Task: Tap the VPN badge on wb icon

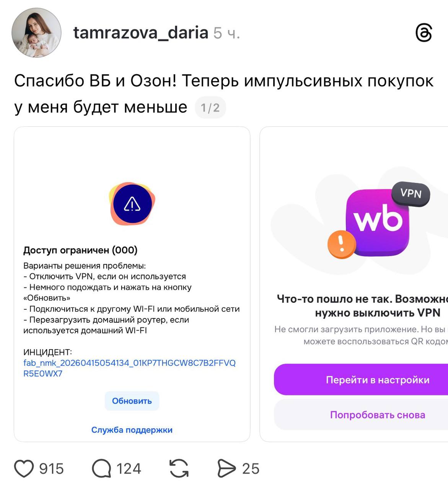Action: [411, 194]
